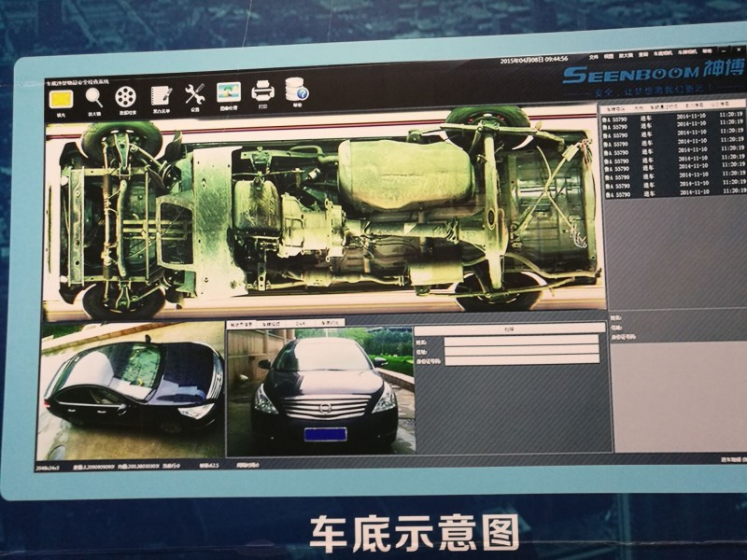The height and width of the screenshot is (560, 747).
Task: Open settings via the wrench-and-screwdriver icon
Action: click(195, 94)
